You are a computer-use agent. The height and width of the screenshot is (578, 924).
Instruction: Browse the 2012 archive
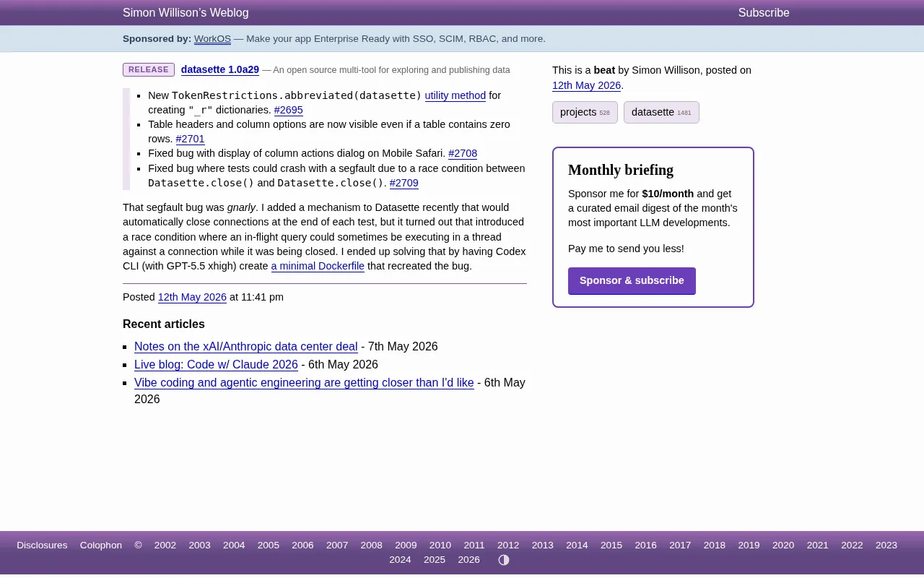tap(508, 545)
